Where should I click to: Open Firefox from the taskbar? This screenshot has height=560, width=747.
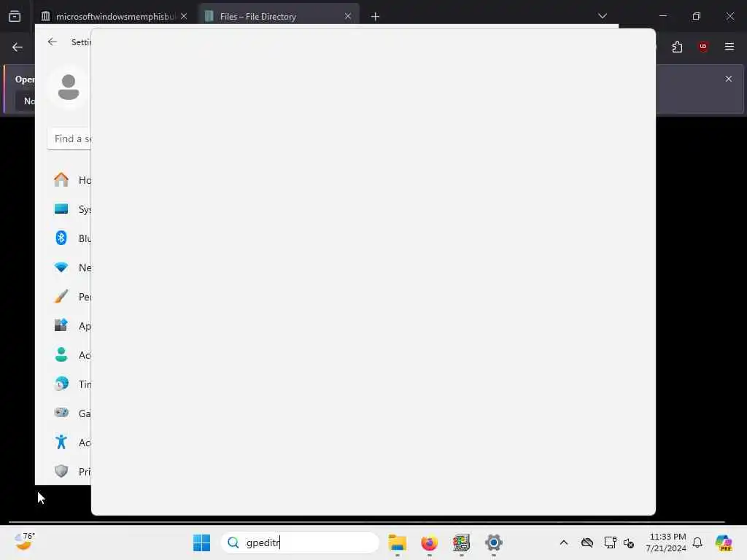[429, 542]
